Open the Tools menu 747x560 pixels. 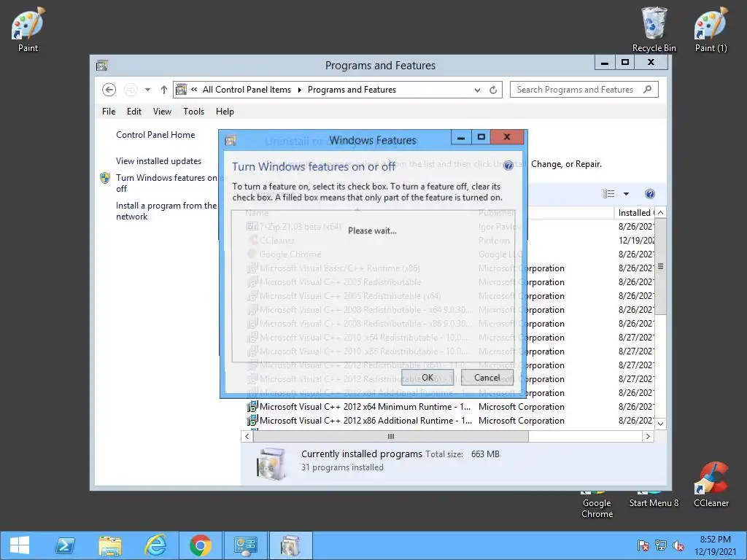click(193, 112)
